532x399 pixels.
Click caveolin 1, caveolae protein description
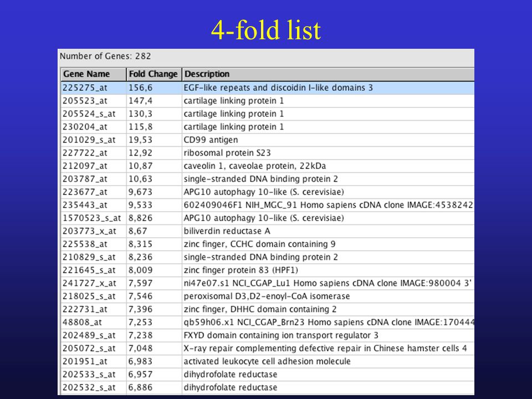[255, 166]
